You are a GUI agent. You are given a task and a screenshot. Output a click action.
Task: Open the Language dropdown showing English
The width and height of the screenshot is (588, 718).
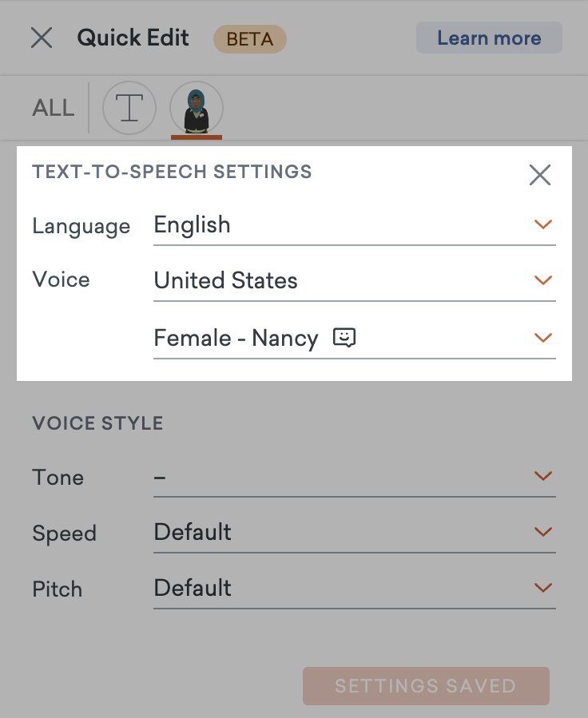pyautogui.click(x=355, y=225)
